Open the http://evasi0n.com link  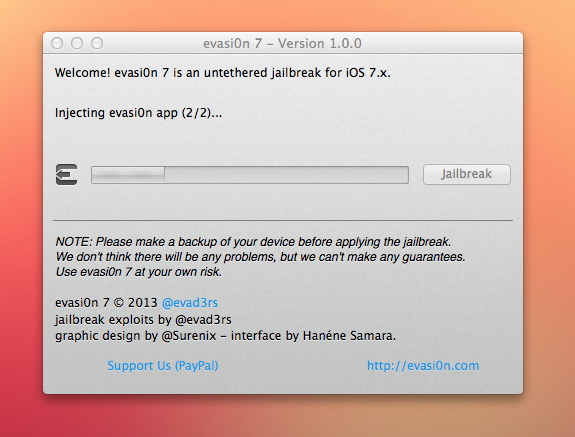pos(423,366)
